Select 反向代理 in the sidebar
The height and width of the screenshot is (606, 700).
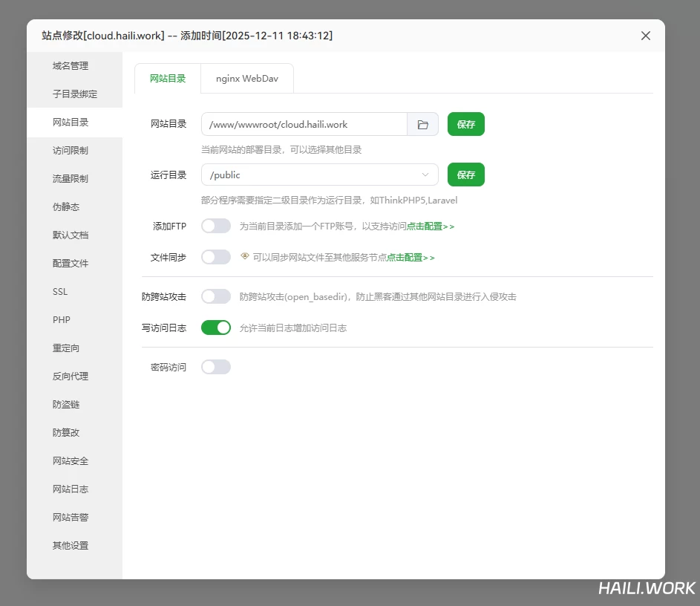(x=71, y=377)
